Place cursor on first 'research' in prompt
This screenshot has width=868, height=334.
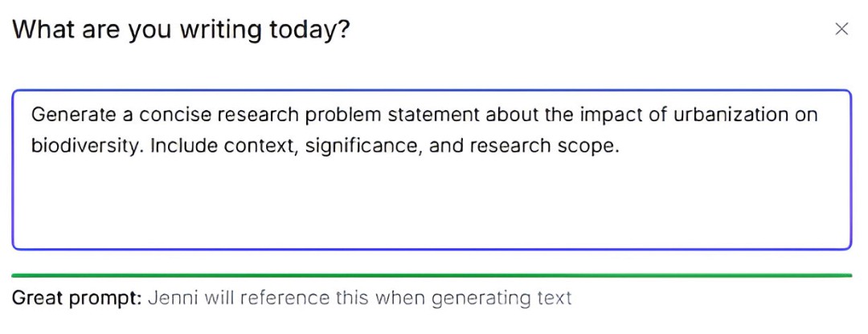point(256,115)
